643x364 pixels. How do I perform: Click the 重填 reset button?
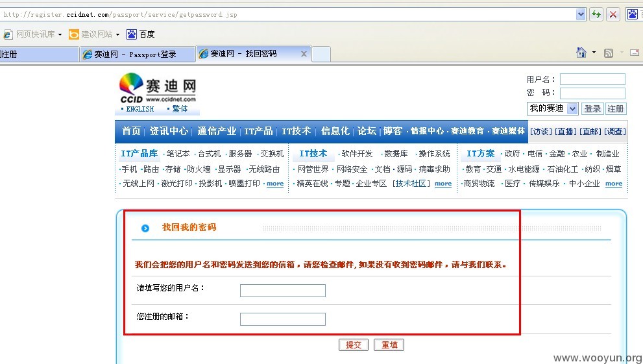coord(389,345)
